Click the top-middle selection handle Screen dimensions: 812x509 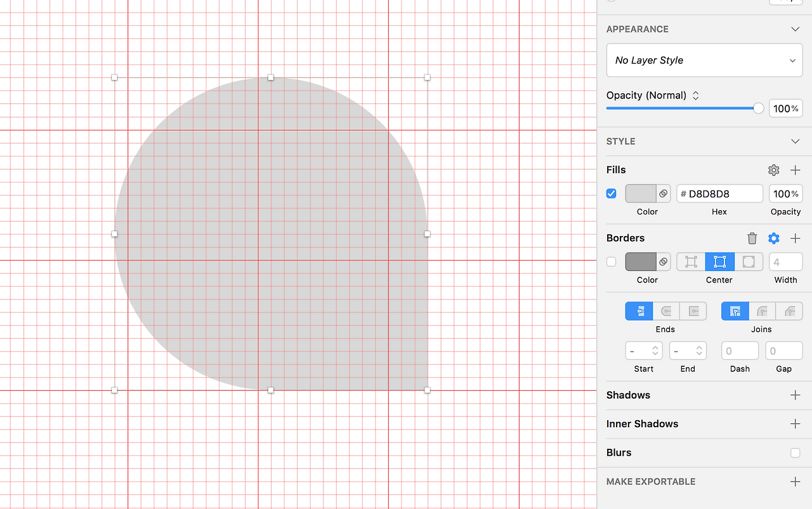[271, 77]
